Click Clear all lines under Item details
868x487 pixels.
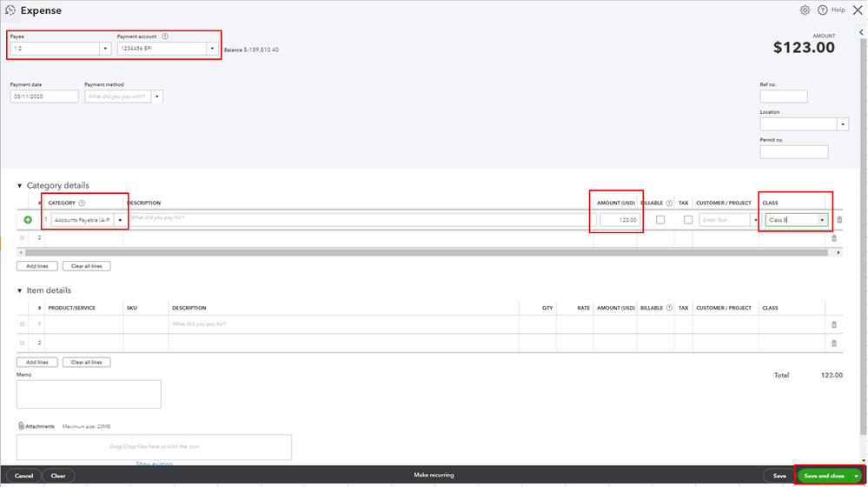coord(86,363)
